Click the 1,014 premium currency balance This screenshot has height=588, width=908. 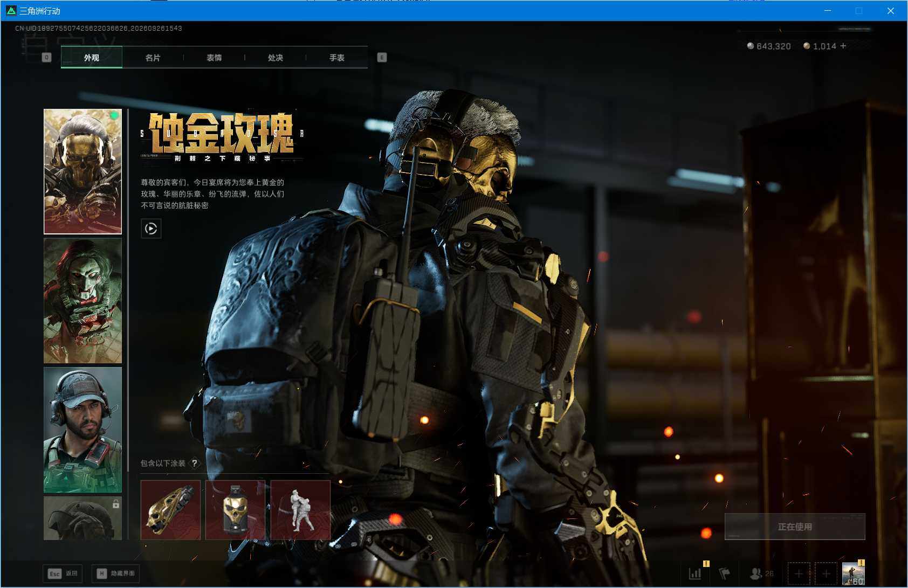pos(820,46)
